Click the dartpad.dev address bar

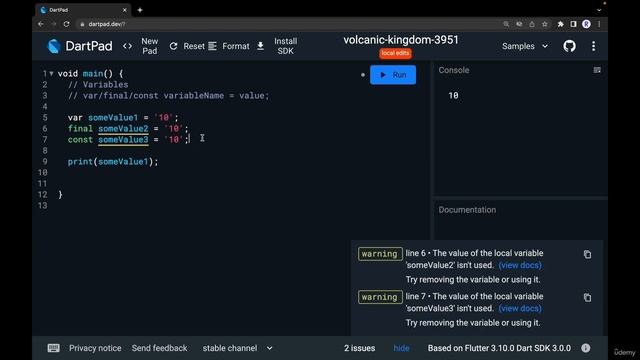click(x=286, y=24)
